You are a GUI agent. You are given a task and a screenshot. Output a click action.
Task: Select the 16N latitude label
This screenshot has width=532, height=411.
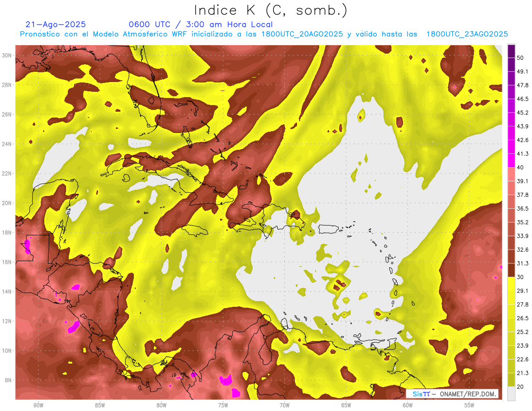click(x=8, y=262)
